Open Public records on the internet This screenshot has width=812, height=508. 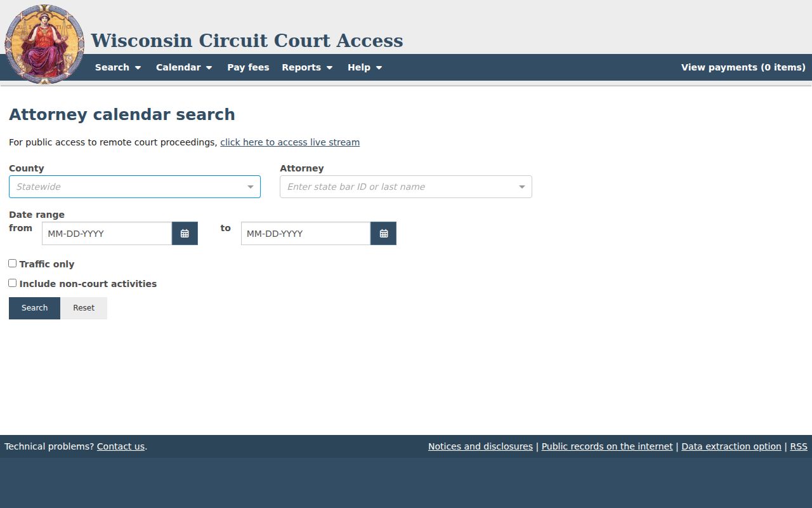point(607,446)
